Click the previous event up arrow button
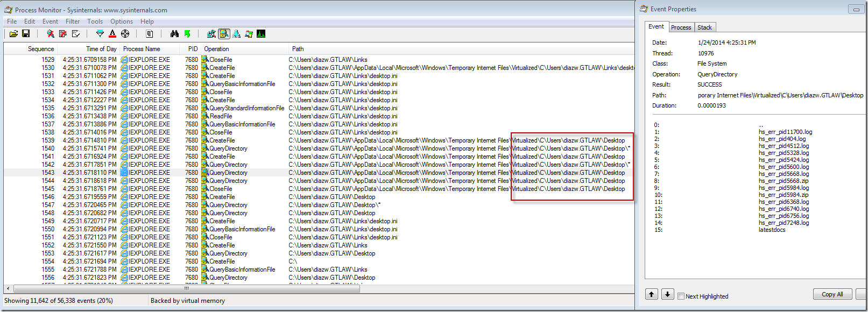 pyautogui.click(x=652, y=294)
